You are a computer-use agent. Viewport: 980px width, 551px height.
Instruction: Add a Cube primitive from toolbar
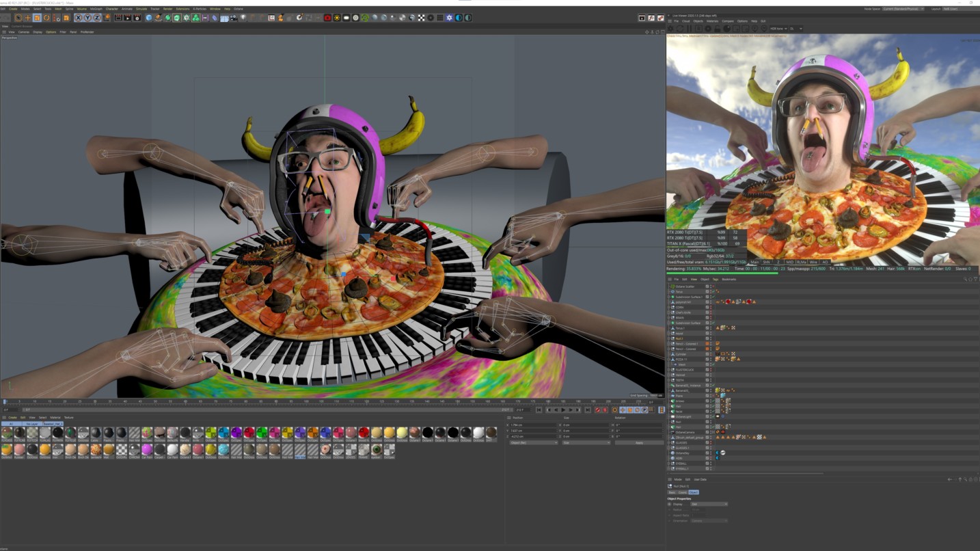tap(149, 18)
